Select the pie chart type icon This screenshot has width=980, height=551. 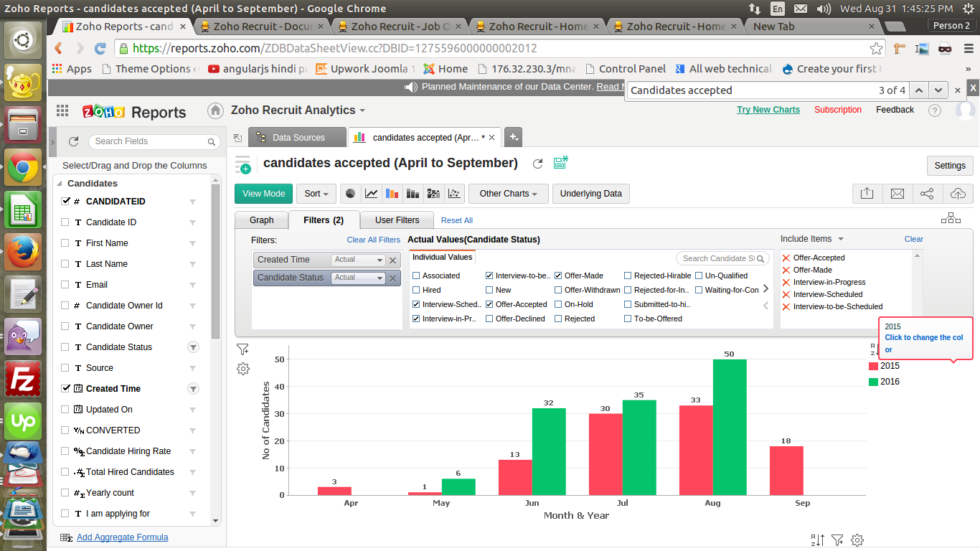click(x=351, y=194)
